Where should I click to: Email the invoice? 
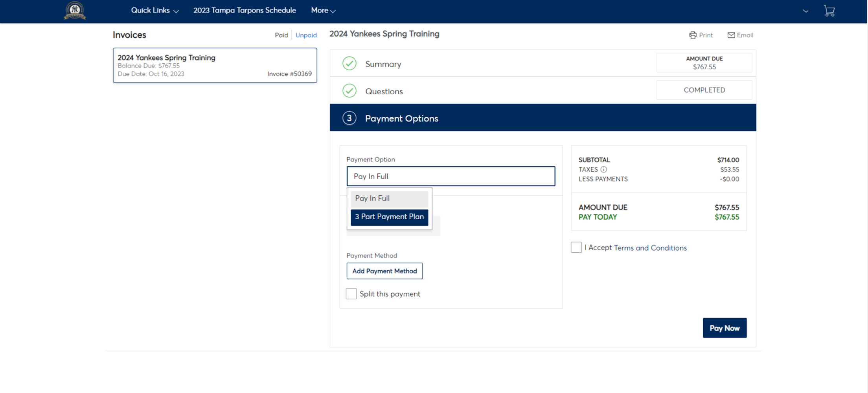point(740,35)
